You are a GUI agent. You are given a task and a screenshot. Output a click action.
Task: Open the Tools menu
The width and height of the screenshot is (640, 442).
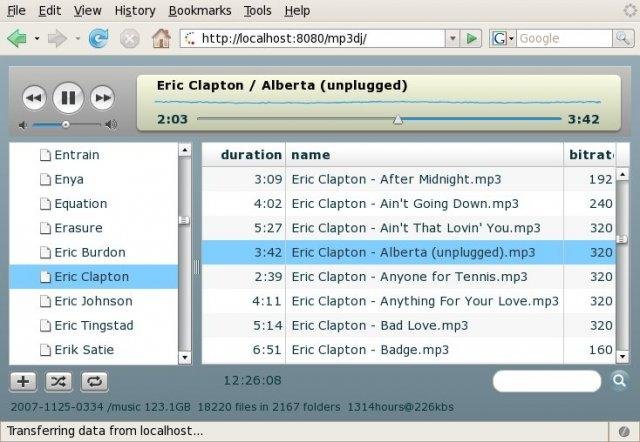point(258,11)
